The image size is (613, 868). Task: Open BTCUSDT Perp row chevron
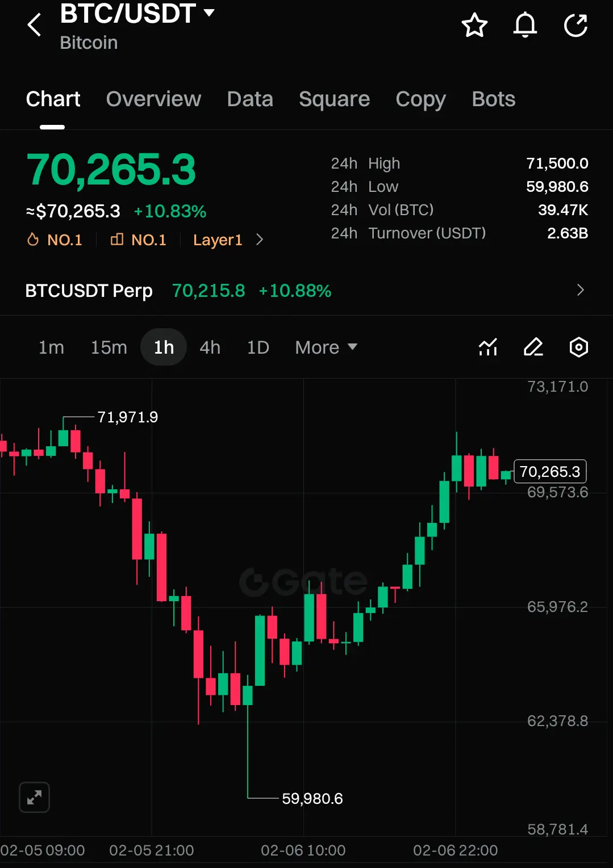pos(580,290)
